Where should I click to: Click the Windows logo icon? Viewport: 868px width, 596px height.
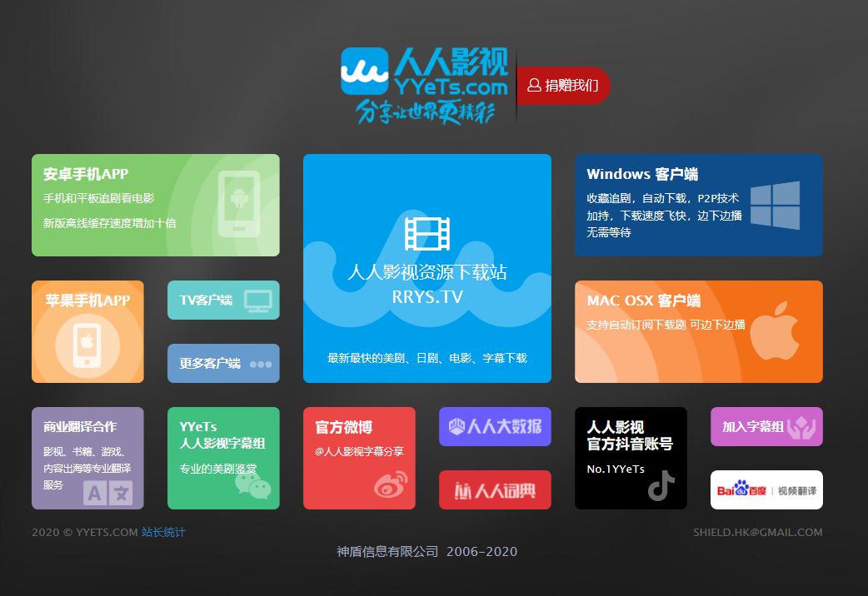(x=775, y=206)
